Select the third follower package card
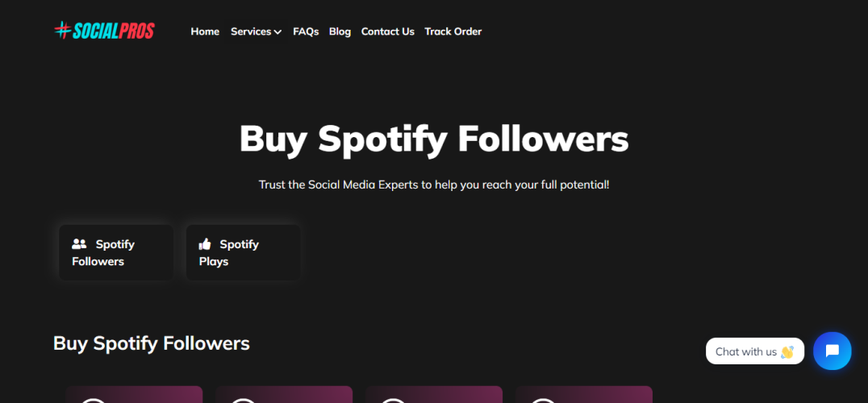The image size is (868, 403). [x=433, y=395]
